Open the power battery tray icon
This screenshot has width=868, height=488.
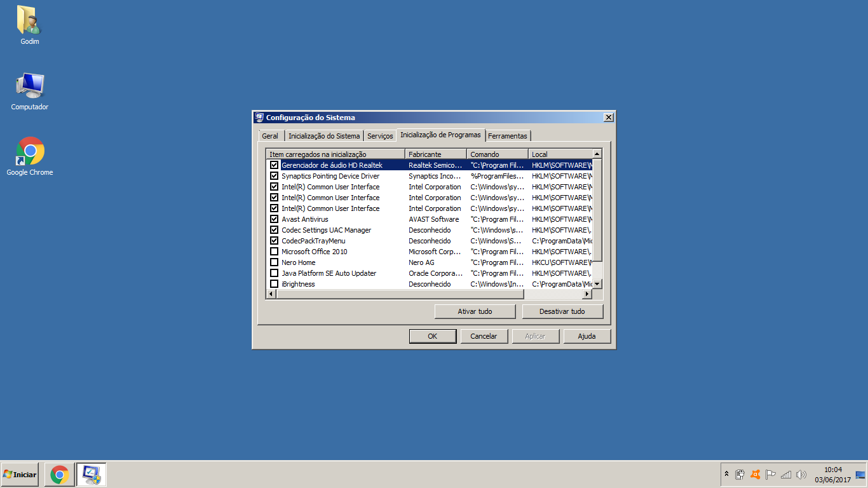[740, 475]
